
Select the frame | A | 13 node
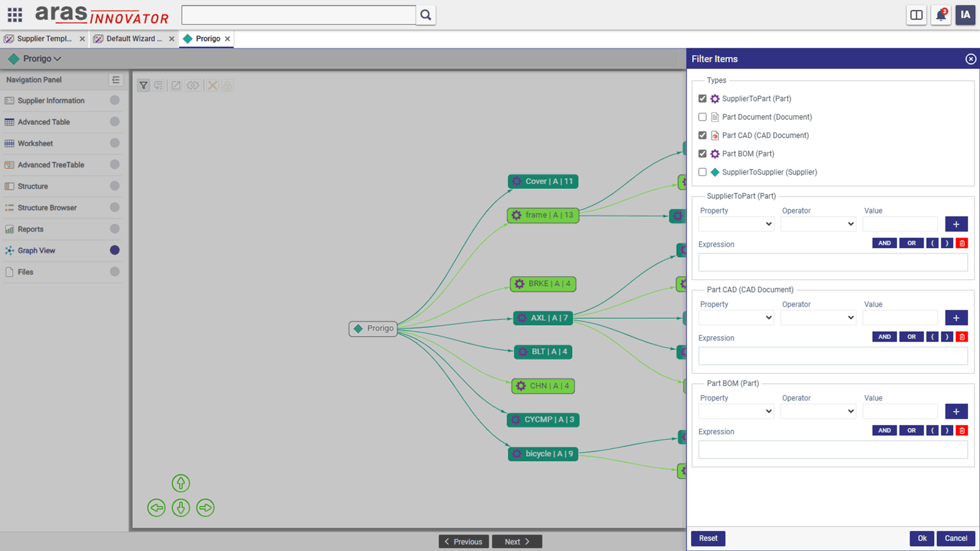543,216
